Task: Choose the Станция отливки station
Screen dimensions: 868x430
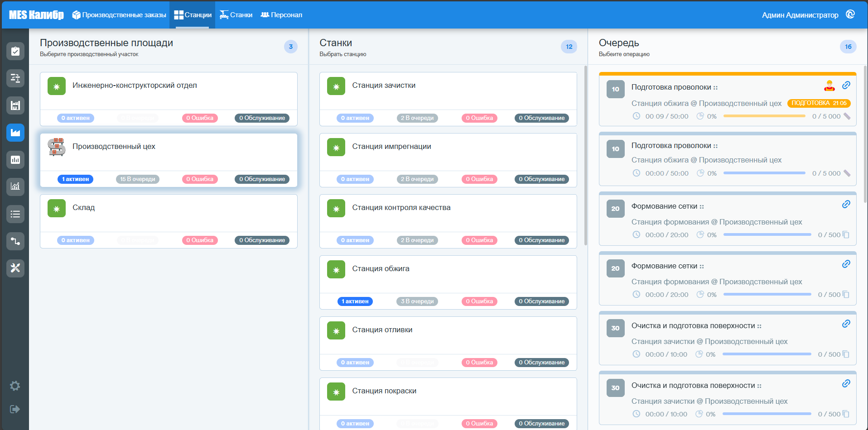Action: (448, 344)
